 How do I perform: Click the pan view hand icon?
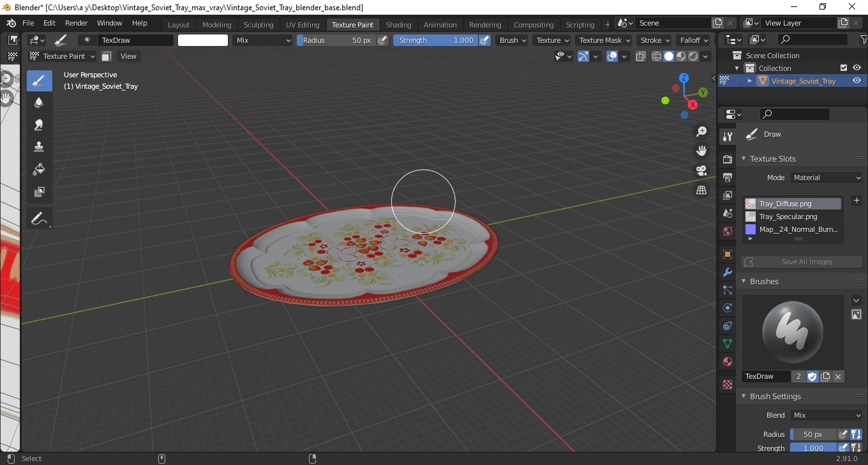pos(701,151)
